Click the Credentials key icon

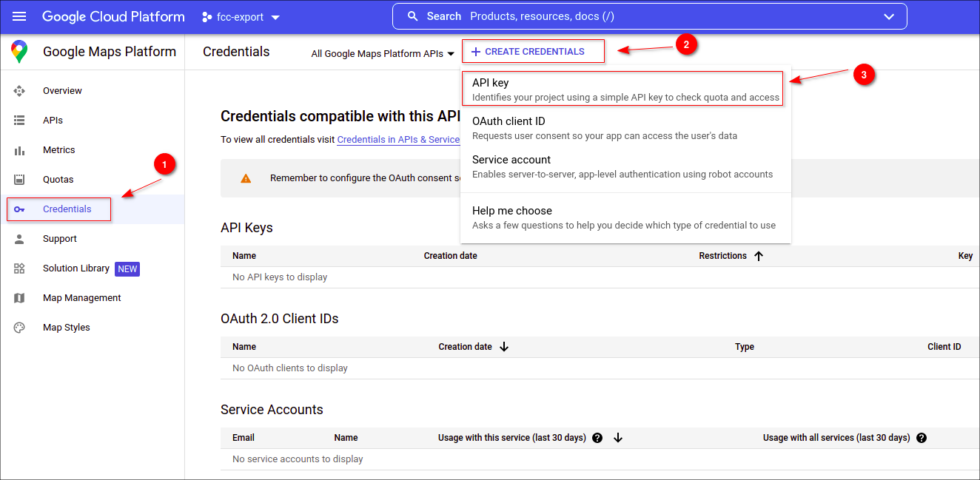pyautogui.click(x=19, y=209)
